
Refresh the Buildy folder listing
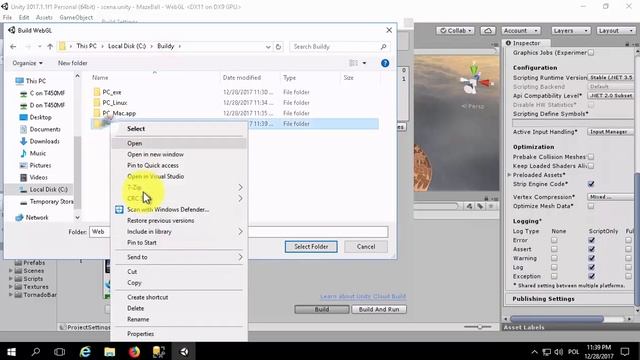click(x=278, y=47)
